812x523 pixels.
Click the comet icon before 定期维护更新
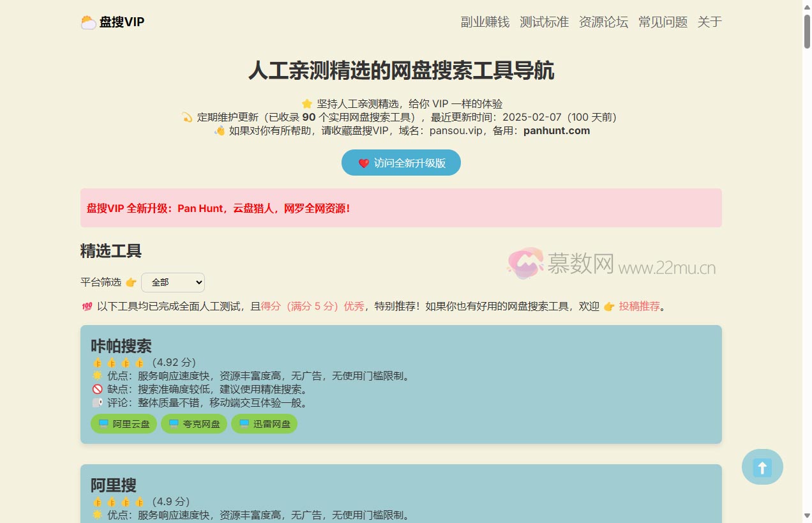point(187,116)
